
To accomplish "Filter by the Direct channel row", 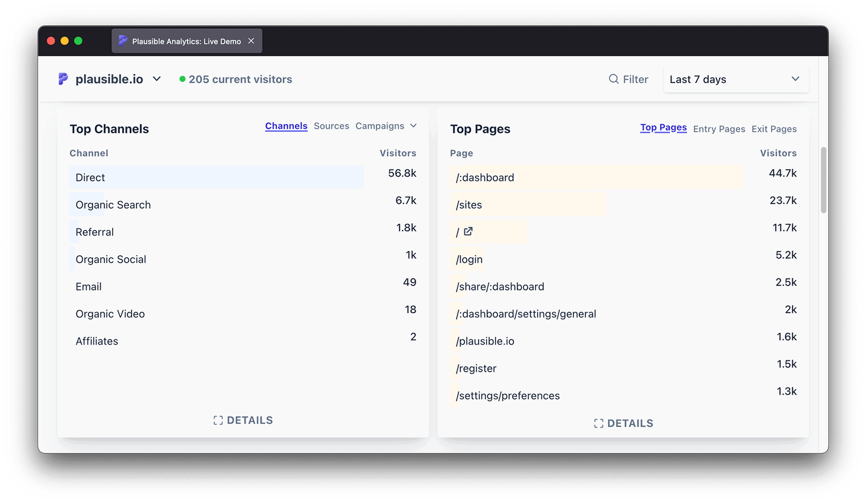I will point(90,177).
